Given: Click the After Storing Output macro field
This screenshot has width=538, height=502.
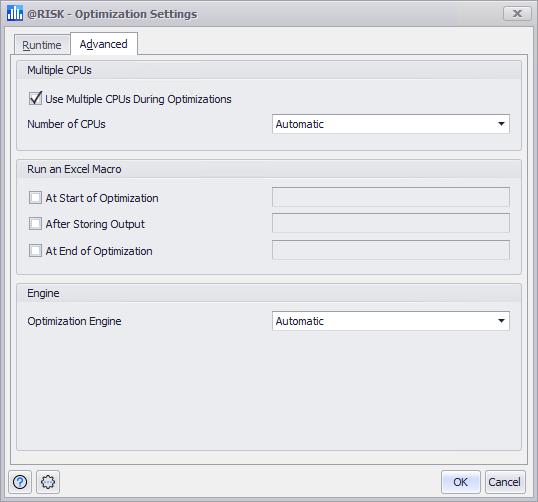Looking at the screenshot, I should click(x=391, y=223).
